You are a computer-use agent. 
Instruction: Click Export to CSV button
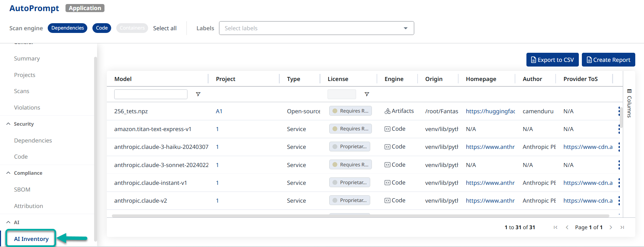552,60
